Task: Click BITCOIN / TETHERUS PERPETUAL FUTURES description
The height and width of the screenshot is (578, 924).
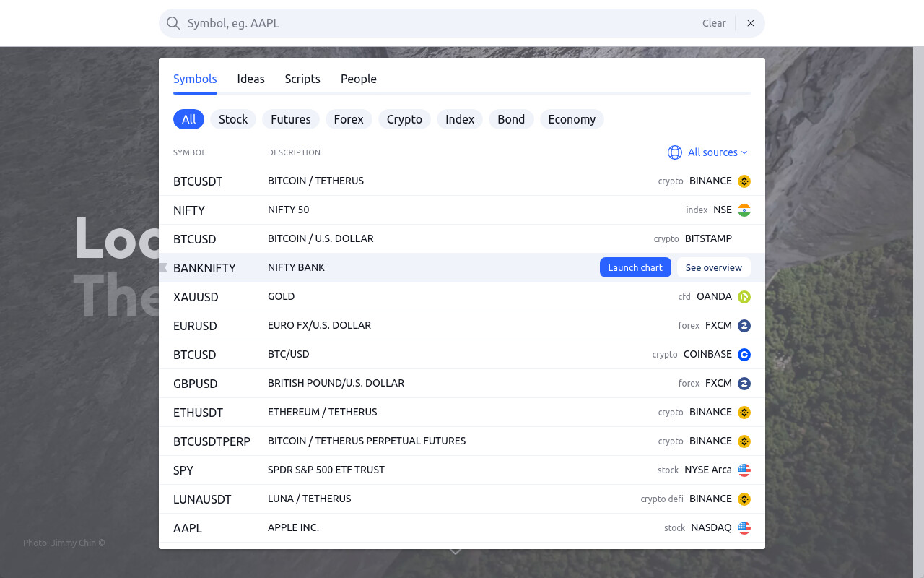Action: click(367, 441)
